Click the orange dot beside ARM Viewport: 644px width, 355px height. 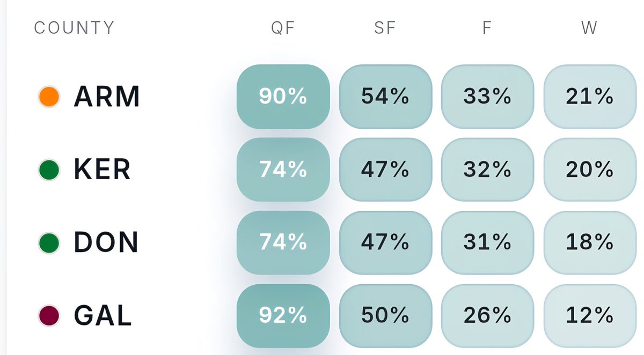[49, 97]
